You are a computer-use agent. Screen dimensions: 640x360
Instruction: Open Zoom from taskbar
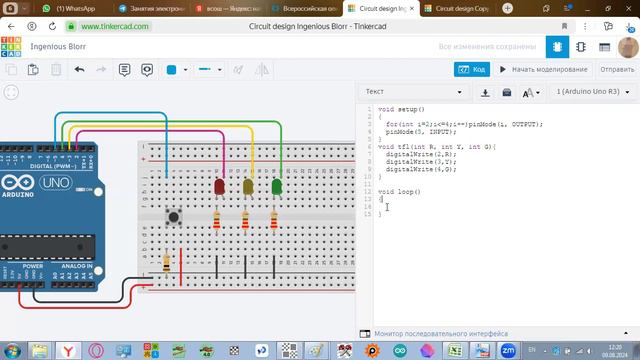(x=508, y=351)
